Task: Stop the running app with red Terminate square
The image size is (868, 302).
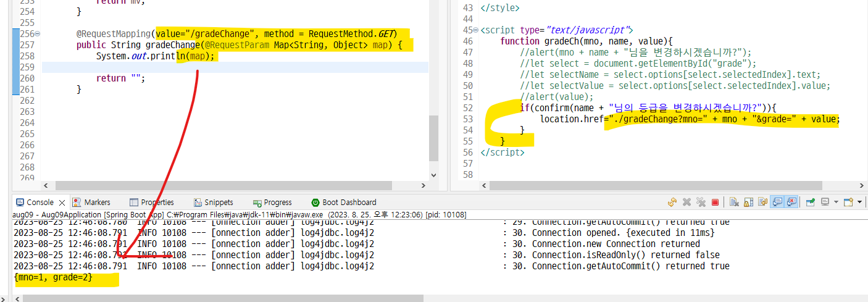Action: [x=715, y=202]
